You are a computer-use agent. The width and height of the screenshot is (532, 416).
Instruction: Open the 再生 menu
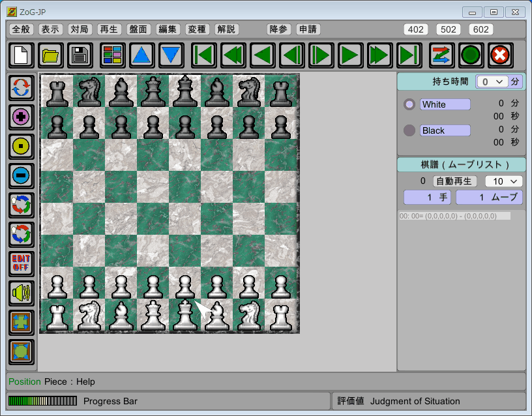pyautogui.click(x=109, y=29)
